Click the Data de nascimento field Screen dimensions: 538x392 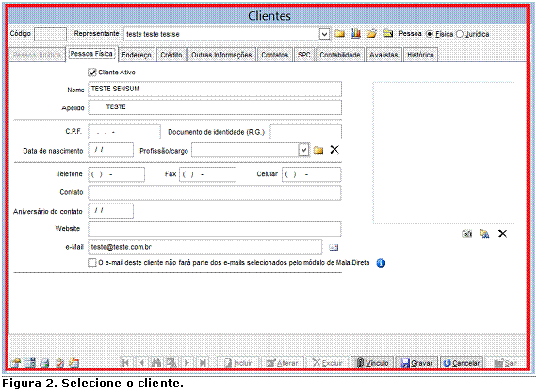click(x=111, y=150)
